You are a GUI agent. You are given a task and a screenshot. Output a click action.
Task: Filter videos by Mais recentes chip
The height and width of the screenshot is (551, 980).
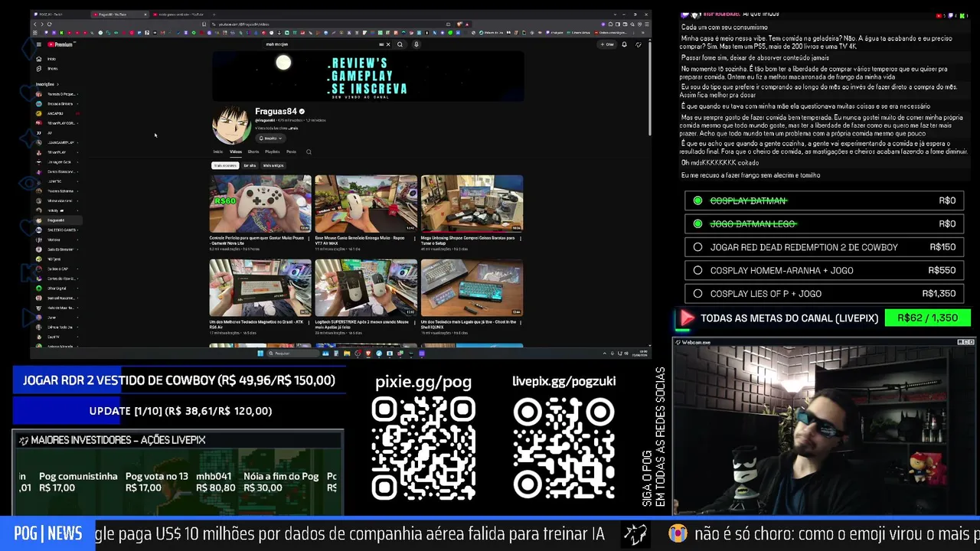(225, 165)
